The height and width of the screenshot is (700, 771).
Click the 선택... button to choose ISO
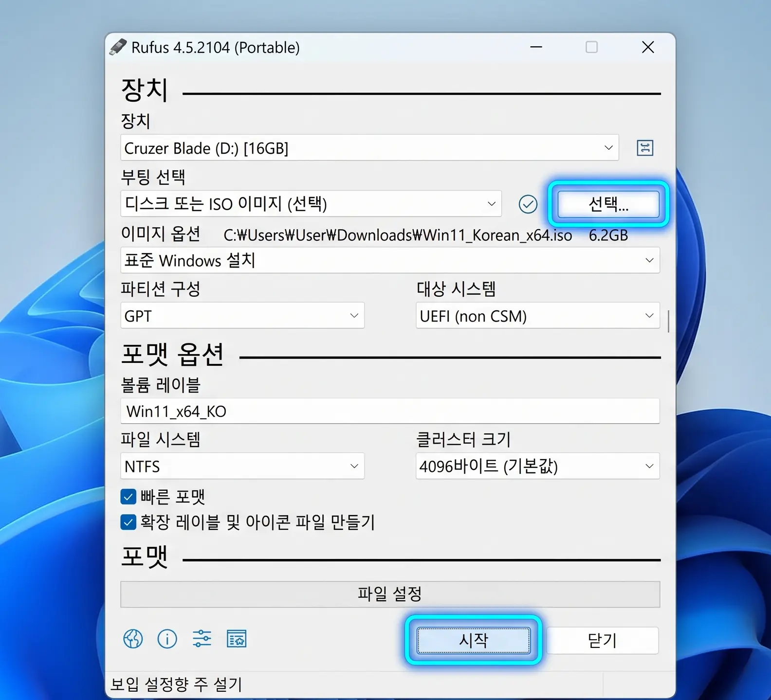click(x=608, y=204)
